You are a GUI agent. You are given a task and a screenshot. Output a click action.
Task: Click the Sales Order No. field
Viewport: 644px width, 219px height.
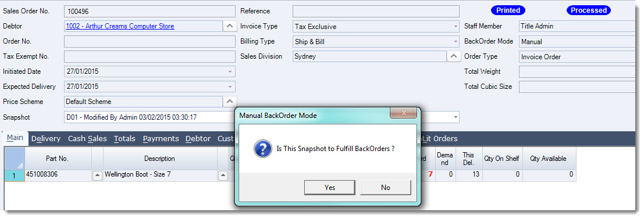pos(150,12)
